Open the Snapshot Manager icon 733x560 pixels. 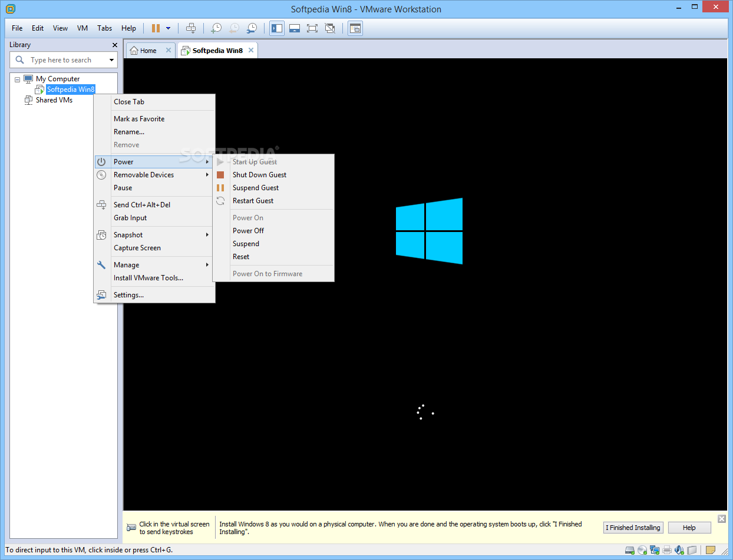point(252,28)
